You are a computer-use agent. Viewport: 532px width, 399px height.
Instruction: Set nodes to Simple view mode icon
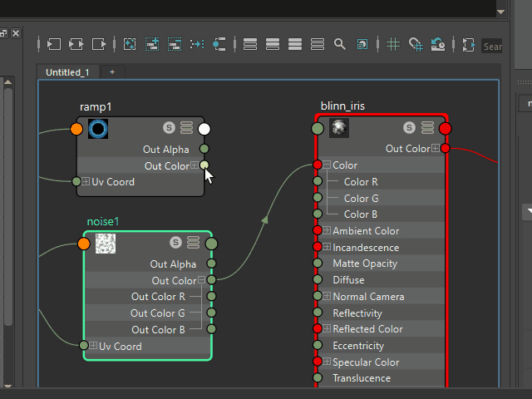(x=250, y=44)
